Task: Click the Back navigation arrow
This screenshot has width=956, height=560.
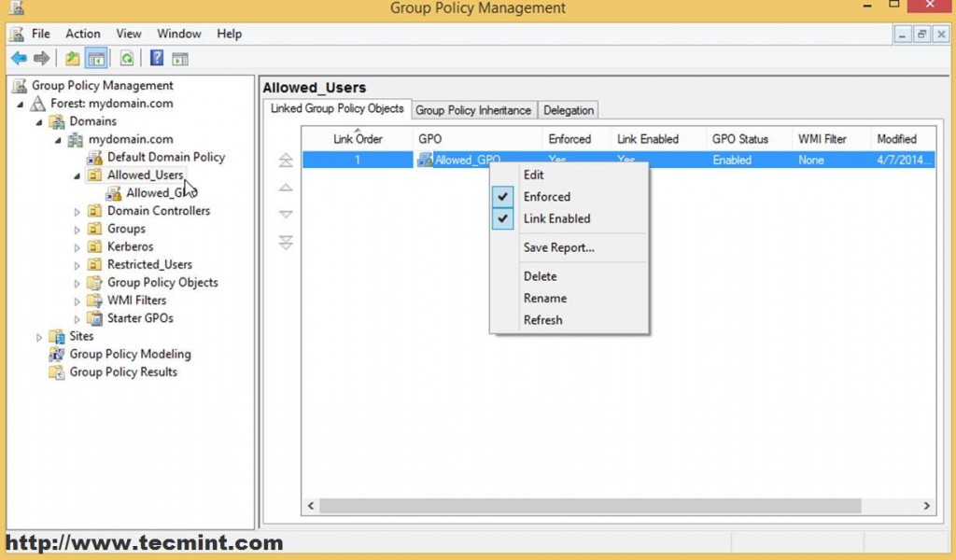Action: pyautogui.click(x=19, y=58)
